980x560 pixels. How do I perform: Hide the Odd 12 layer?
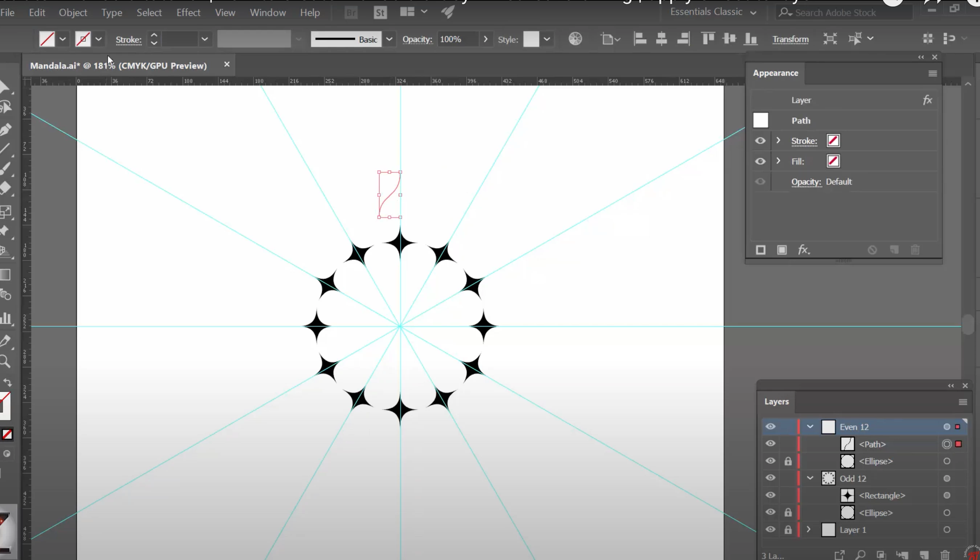click(770, 478)
